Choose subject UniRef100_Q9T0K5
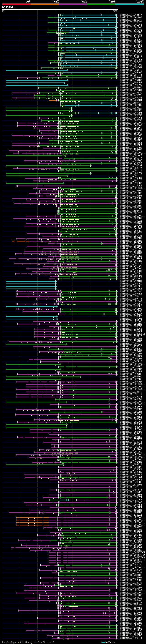Image resolution: width=146 pixels, height=644 pixels. click(x=131, y=193)
